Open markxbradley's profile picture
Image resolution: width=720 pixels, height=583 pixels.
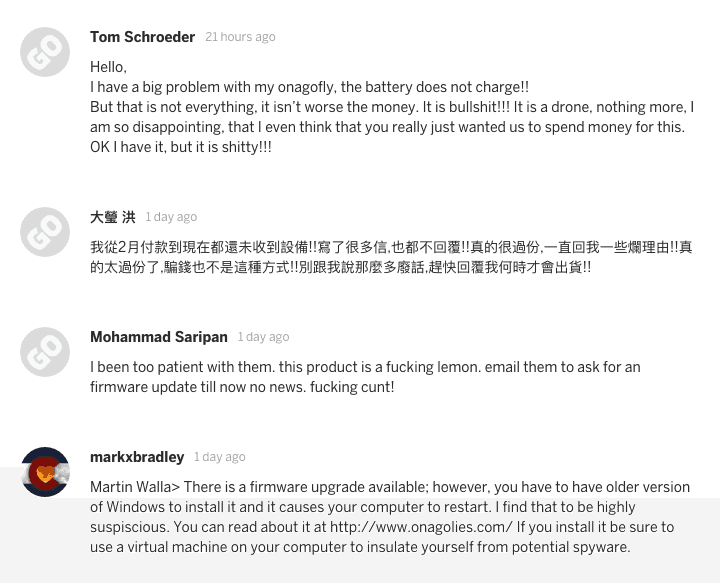coord(45,472)
